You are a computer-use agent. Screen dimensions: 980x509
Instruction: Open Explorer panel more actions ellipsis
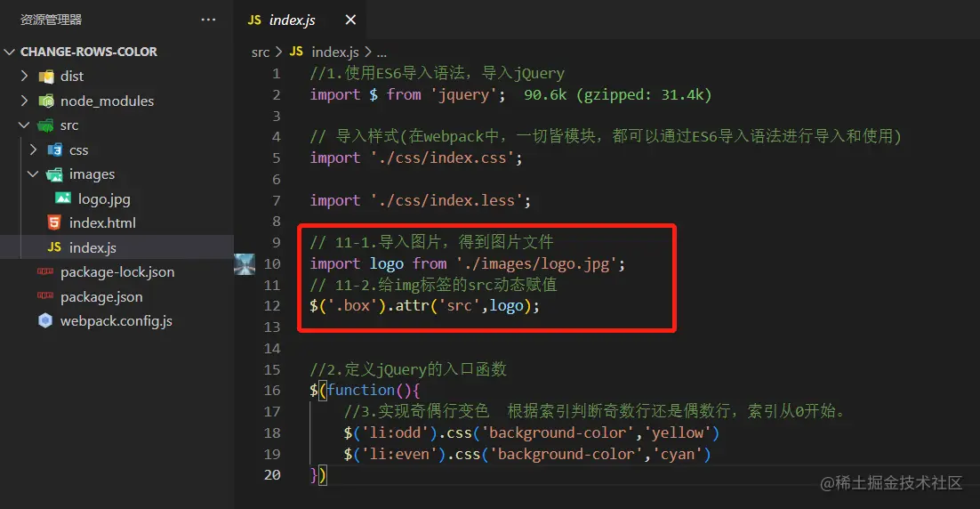208,20
